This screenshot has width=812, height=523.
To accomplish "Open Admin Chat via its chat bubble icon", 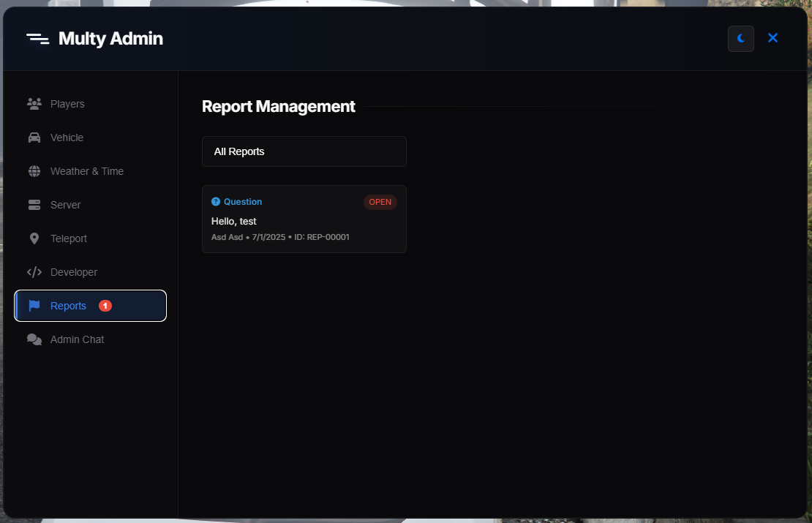I will (34, 339).
